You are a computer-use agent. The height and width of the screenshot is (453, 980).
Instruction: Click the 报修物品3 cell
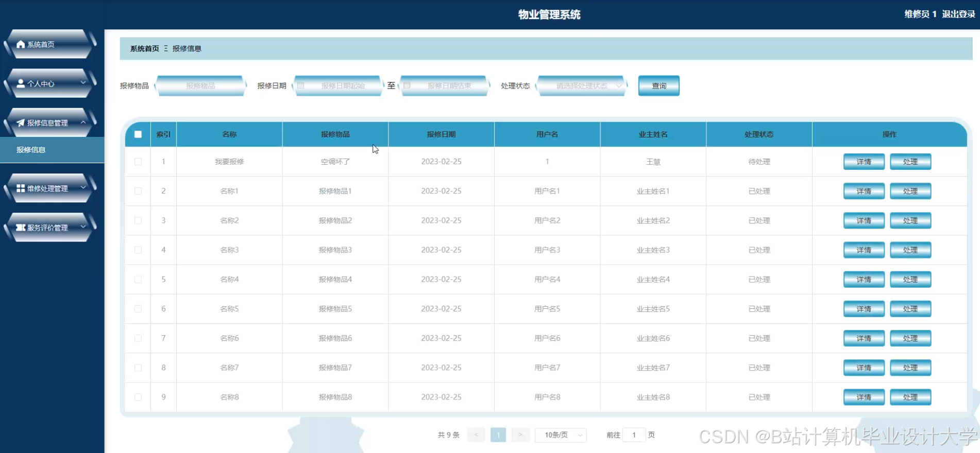[x=335, y=250]
